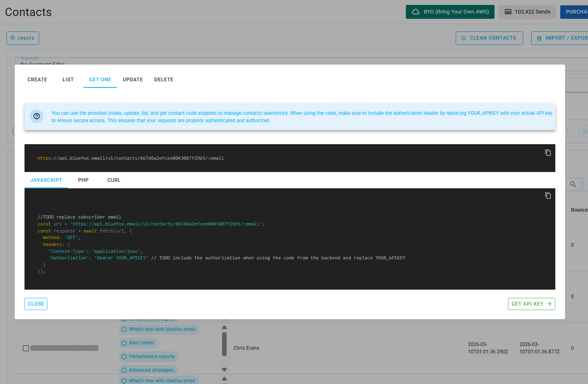Click the plus icon on Create button
588x384 pixels.
coord(13,38)
